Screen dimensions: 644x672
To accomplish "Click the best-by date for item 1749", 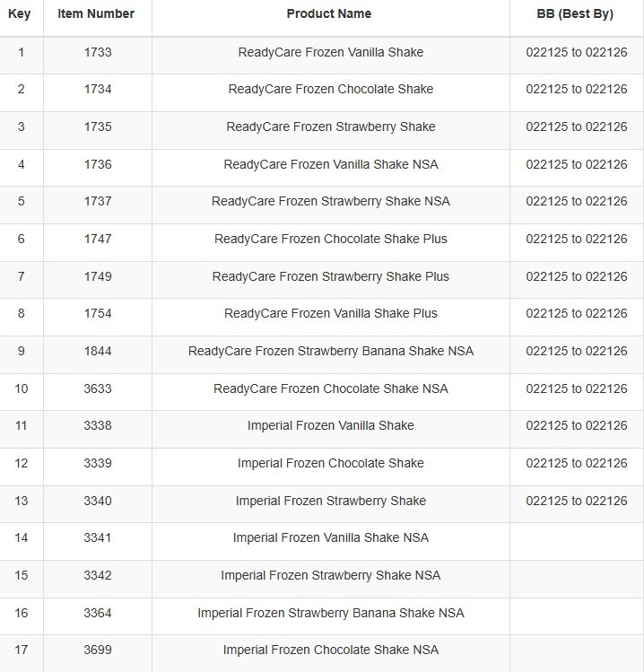I will click(576, 276).
